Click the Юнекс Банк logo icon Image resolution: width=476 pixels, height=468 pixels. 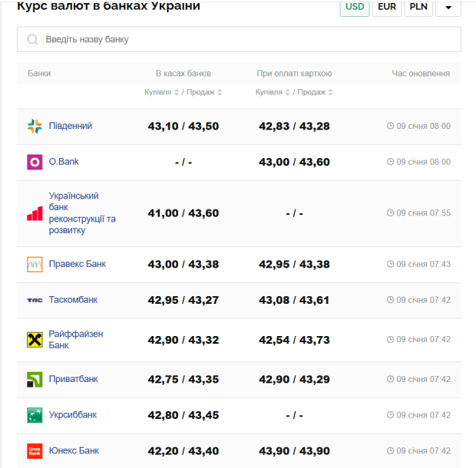tap(35, 451)
